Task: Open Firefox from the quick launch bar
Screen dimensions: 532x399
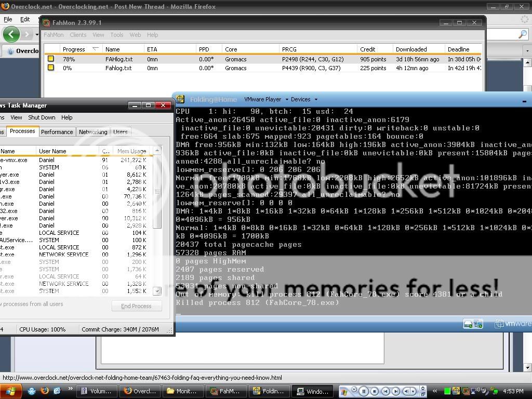Action: coord(44,391)
